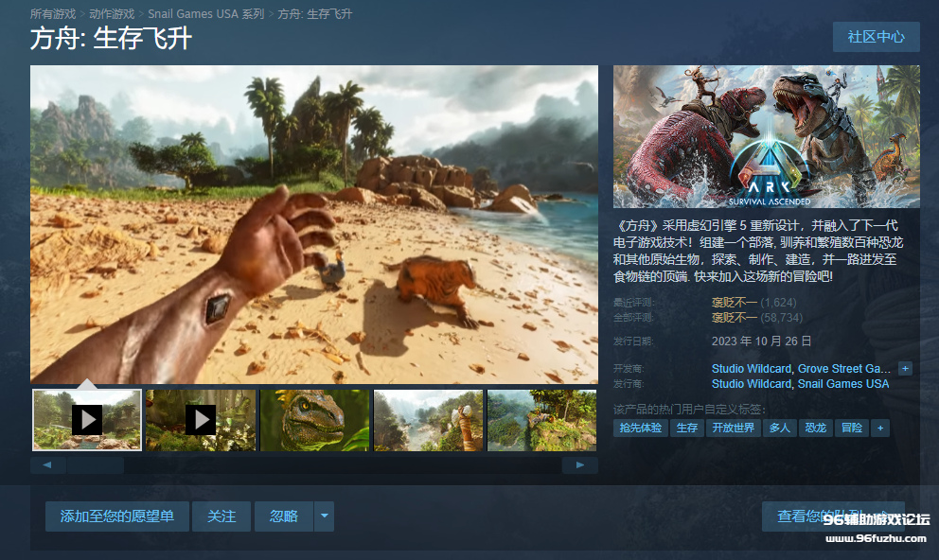Click the 关注 follow button
This screenshot has height=560, width=939.
click(221, 516)
